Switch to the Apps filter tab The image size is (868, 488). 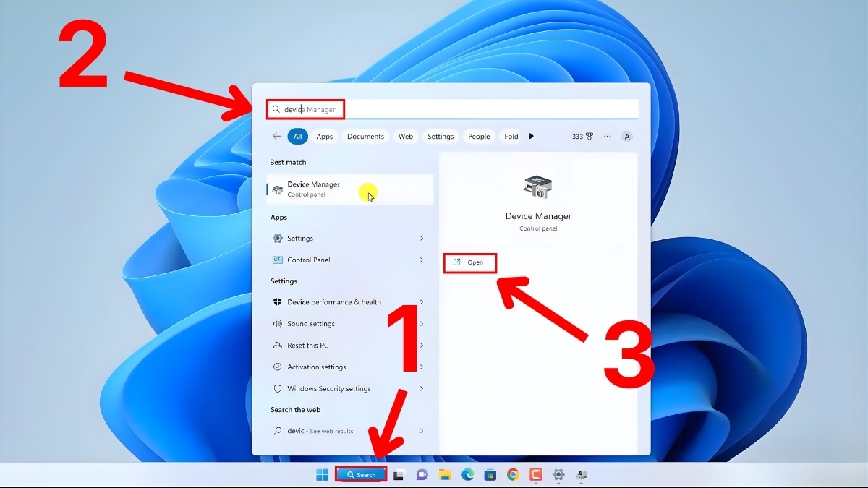point(324,136)
